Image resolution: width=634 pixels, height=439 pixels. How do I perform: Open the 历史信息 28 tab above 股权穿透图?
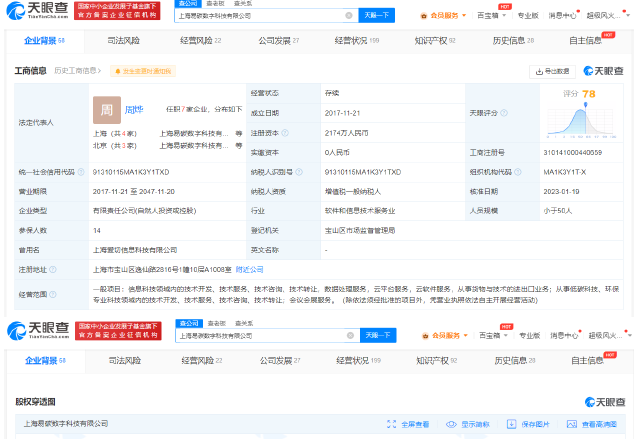(515, 361)
